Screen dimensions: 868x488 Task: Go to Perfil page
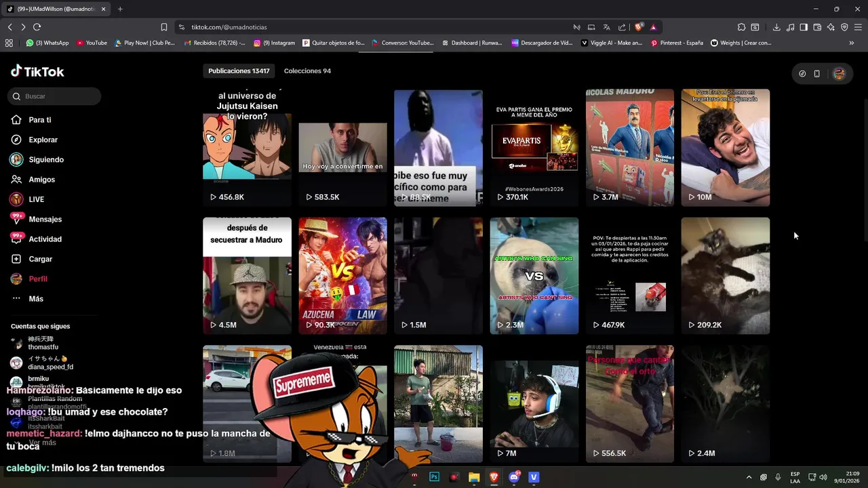pos(28,279)
